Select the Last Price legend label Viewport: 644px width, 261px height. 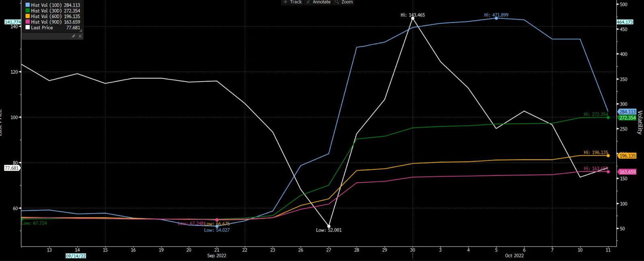(42, 28)
